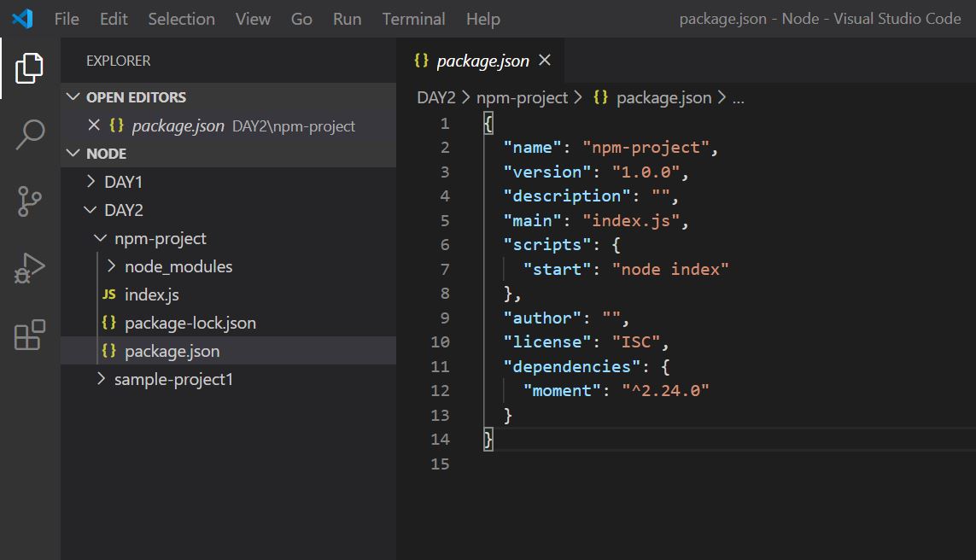Click the "description" key in editor
Screen dimensions: 976x560
(x=566, y=196)
